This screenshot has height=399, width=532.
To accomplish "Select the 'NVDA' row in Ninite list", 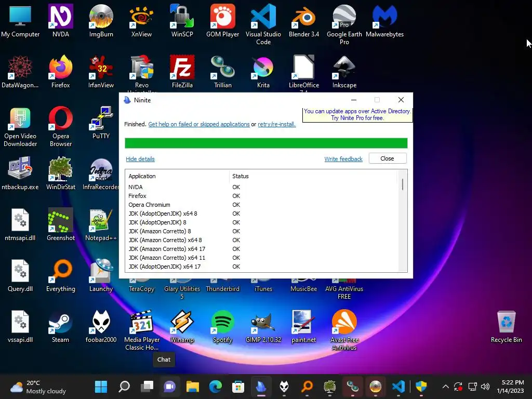I will click(x=261, y=187).
